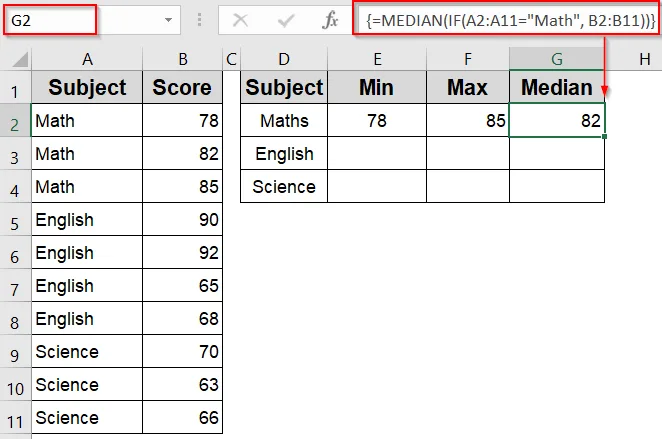This screenshot has width=662, height=439.
Task: Select column H header
Action: tap(644, 59)
